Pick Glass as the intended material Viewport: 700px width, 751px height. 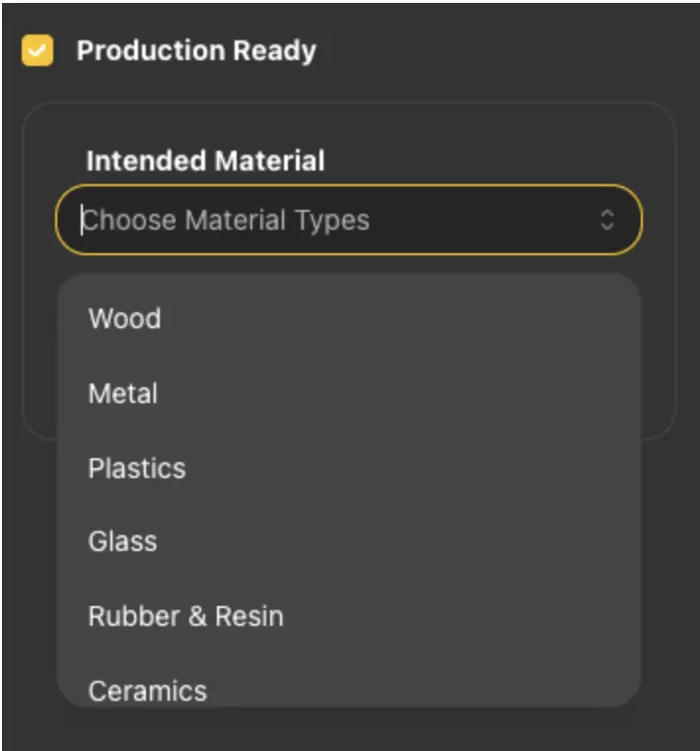(122, 541)
